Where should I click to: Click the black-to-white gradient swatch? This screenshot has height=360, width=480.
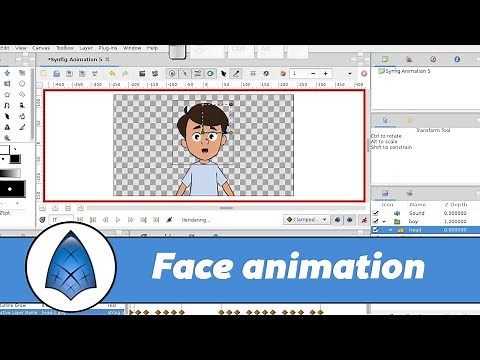(10, 173)
